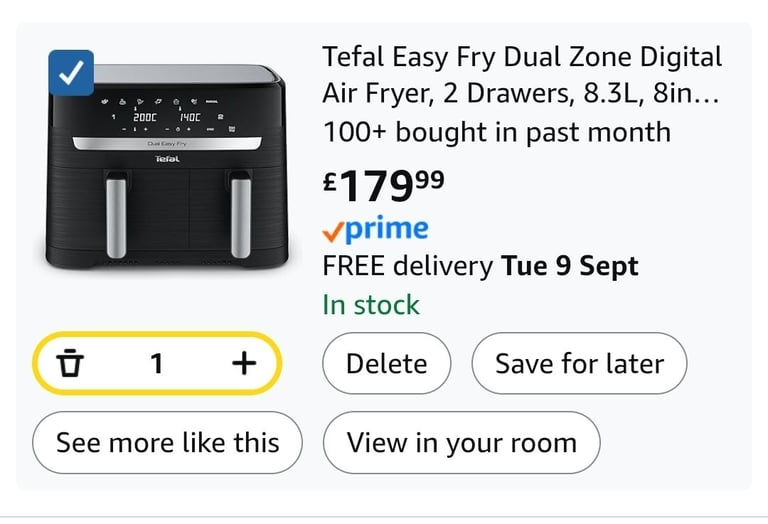Open the Tefal Easy Fry Dual Zone product title
This screenshot has width=768, height=524.
pos(522,75)
